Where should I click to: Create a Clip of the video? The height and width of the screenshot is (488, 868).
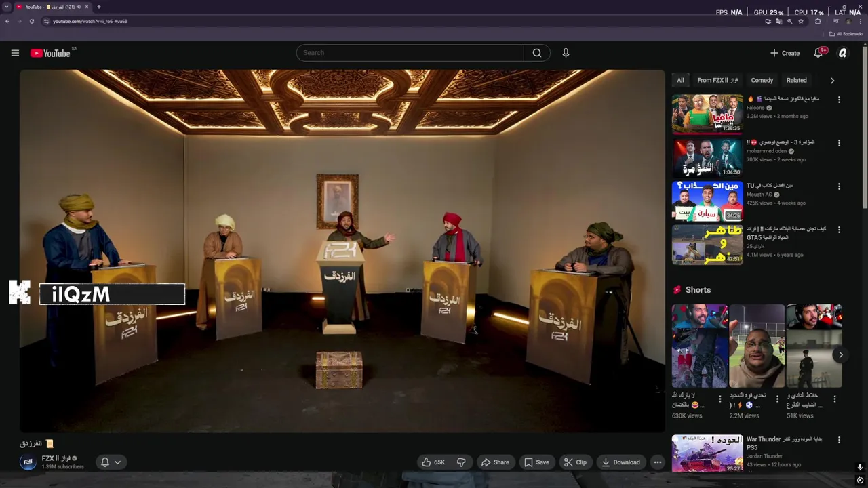point(575,462)
